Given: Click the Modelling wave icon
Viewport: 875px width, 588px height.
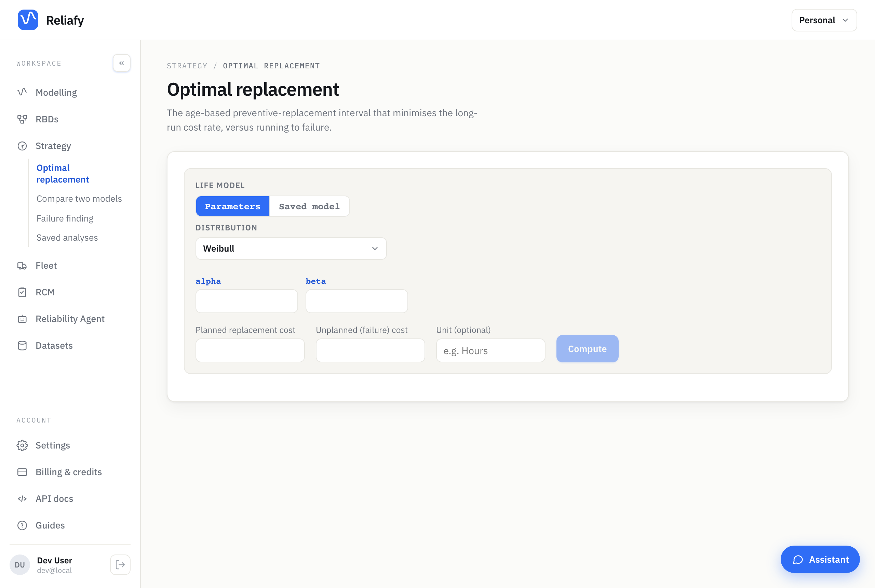Looking at the screenshot, I should [x=22, y=92].
